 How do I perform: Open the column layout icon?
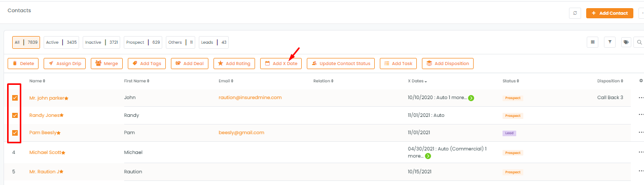point(592,42)
